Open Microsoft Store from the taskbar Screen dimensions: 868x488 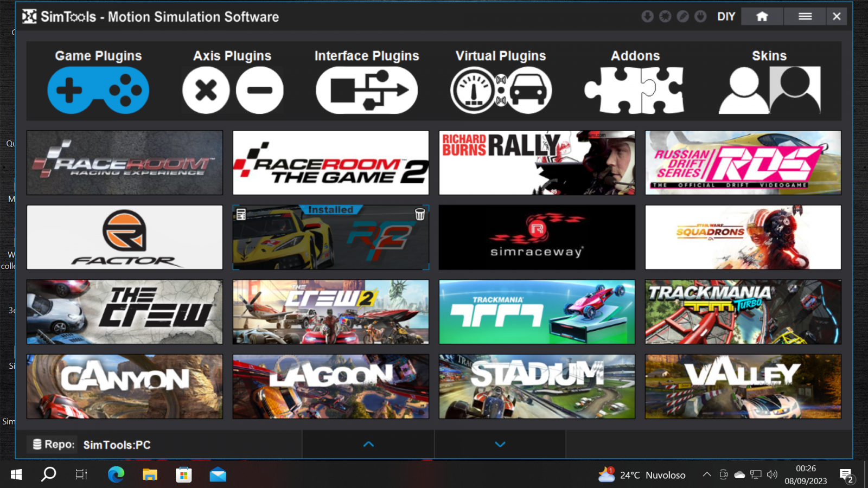[x=184, y=475]
